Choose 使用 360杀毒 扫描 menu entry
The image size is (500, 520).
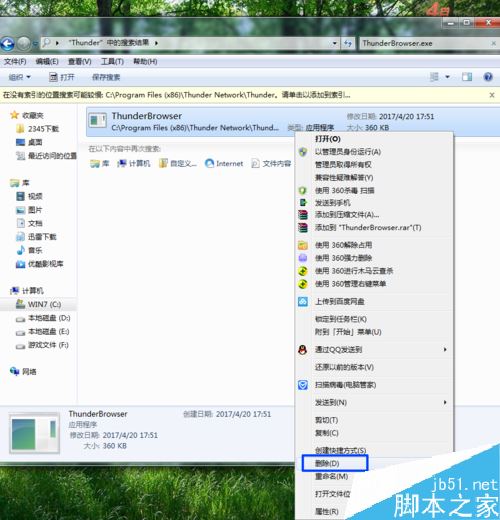(374, 190)
